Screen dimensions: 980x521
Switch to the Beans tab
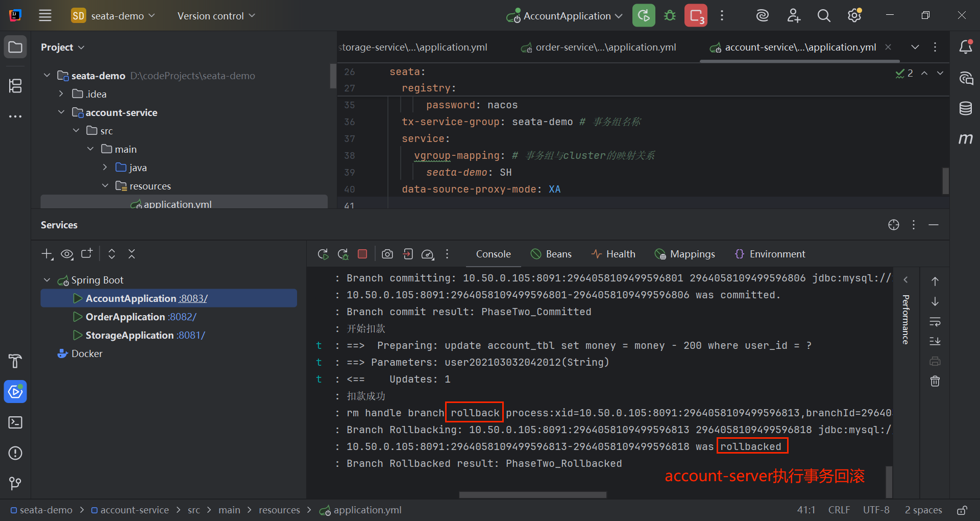pyautogui.click(x=551, y=254)
